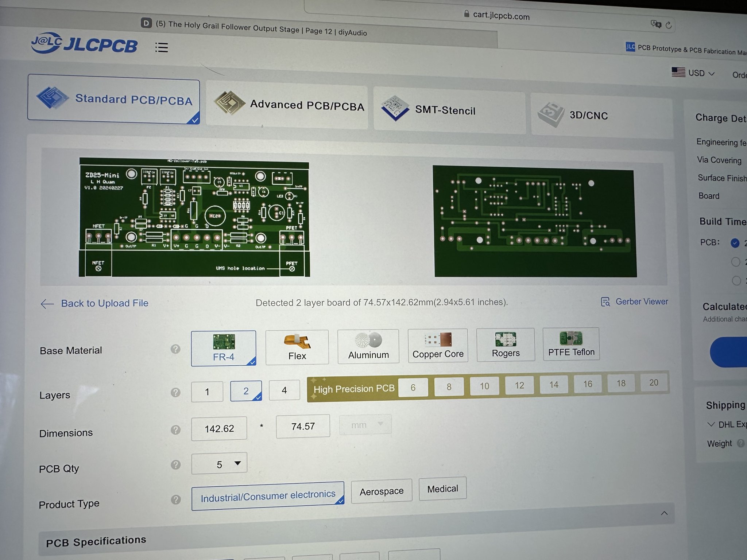
Task: Choose 14 layers option
Action: 554,384
